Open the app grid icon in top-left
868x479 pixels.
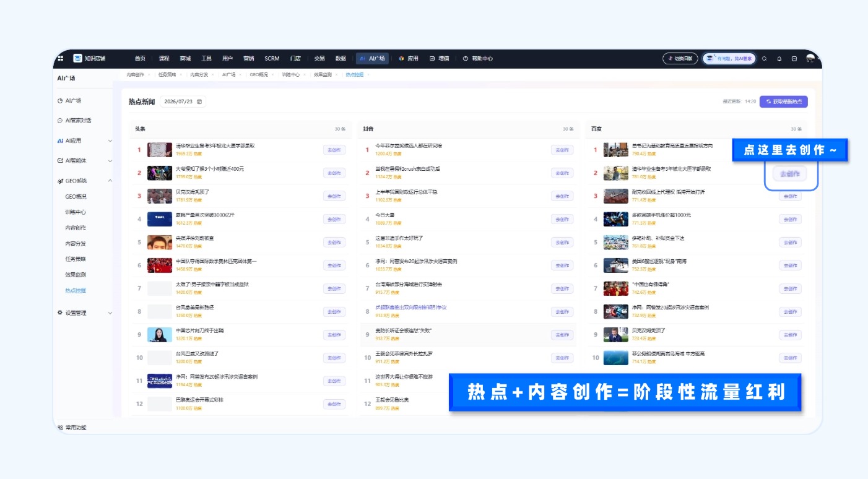[x=60, y=58]
